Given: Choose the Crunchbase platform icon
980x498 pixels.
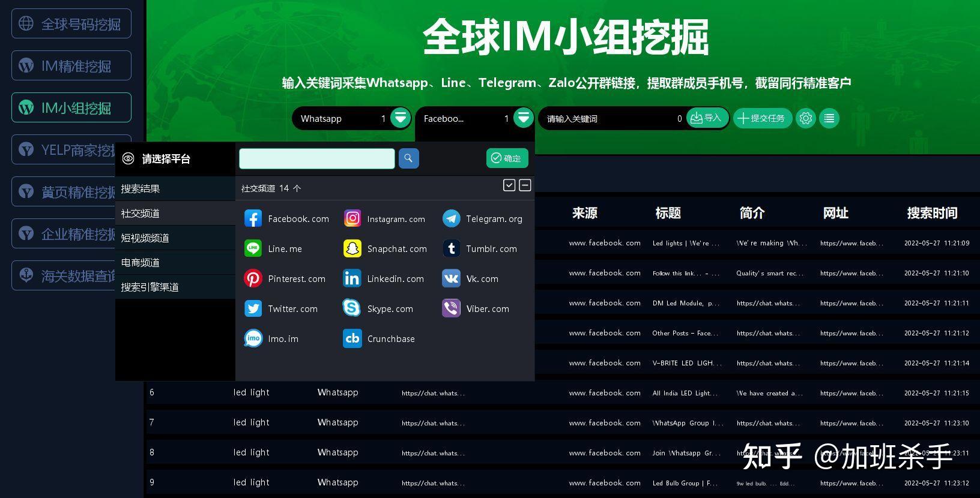Looking at the screenshot, I should pos(352,338).
